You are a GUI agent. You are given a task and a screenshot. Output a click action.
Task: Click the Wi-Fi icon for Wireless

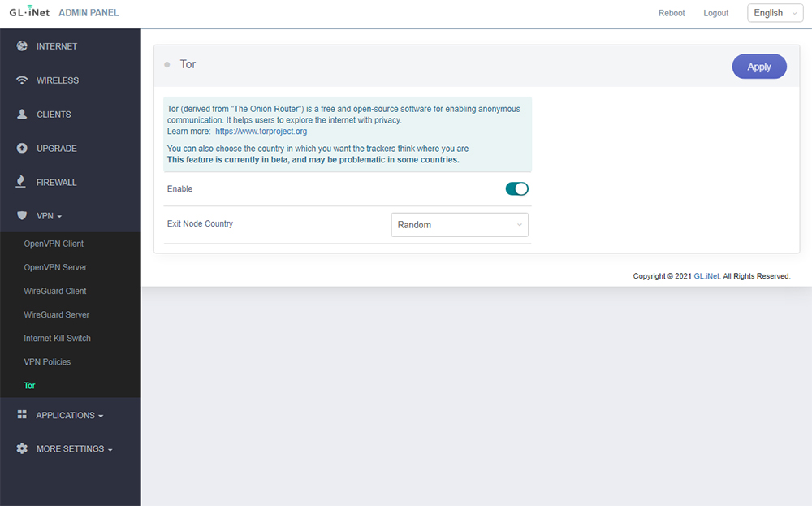point(22,80)
